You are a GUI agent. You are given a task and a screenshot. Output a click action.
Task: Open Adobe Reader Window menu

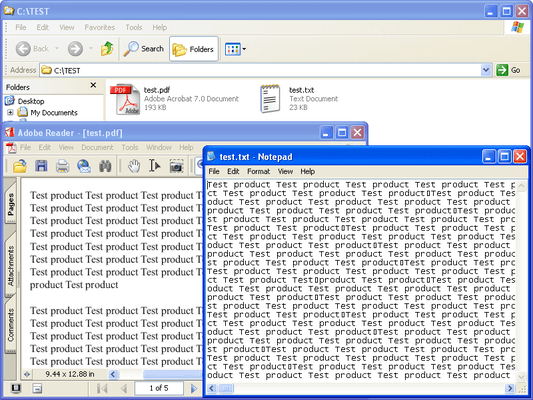click(x=159, y=147)
